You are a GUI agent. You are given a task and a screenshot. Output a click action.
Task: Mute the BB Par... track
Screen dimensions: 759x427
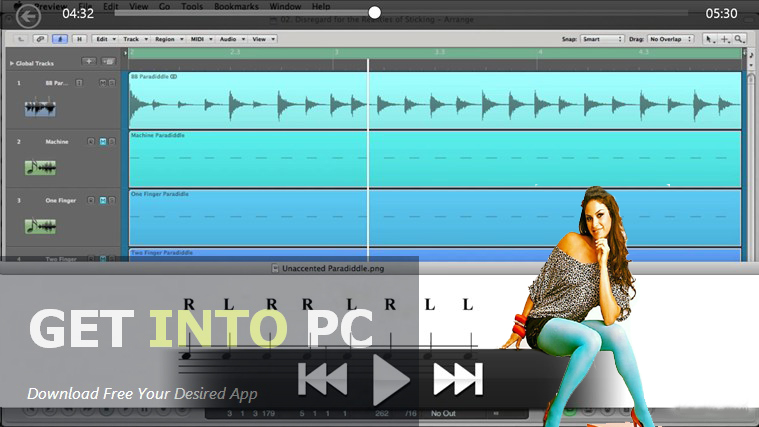pyautogui.click(x=103, y=83)
